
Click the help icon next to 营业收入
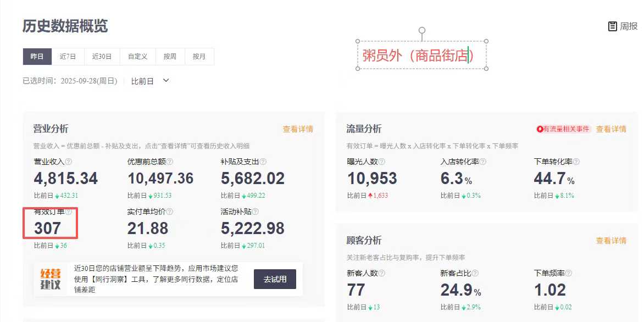click(x=69, y=162)
